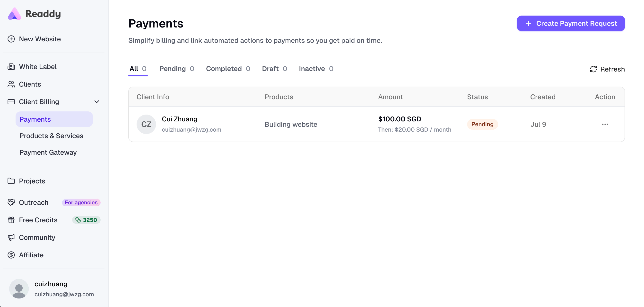Click the Refresh label

(612, 69)
